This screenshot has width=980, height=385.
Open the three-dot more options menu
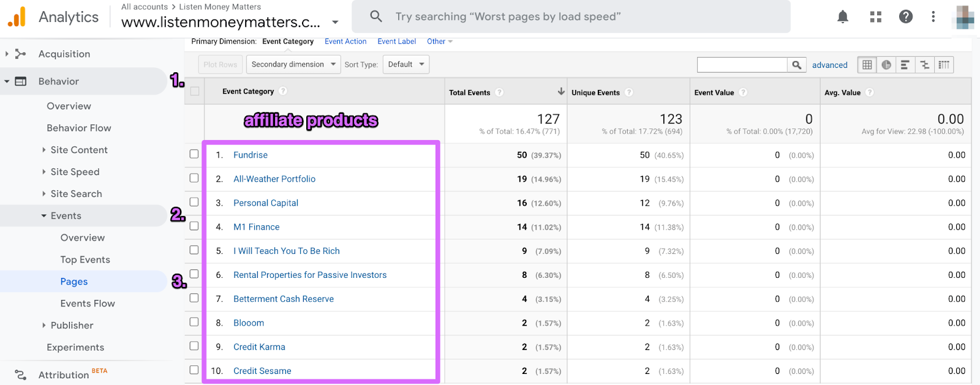[x=933, y=17]
